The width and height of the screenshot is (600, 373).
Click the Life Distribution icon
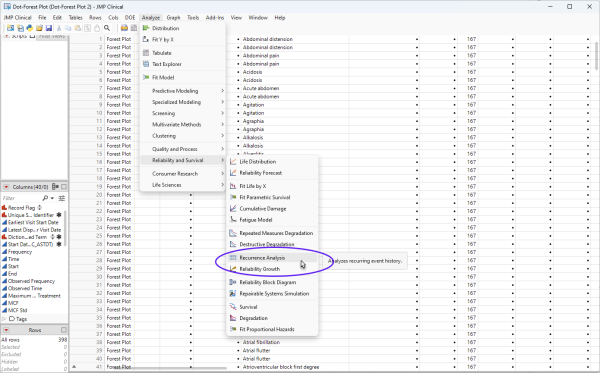(233, 162)
